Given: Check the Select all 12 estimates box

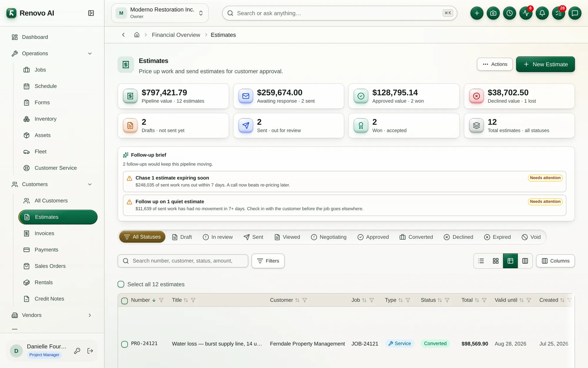Looking at the screenshot, I should click(121, 284).
